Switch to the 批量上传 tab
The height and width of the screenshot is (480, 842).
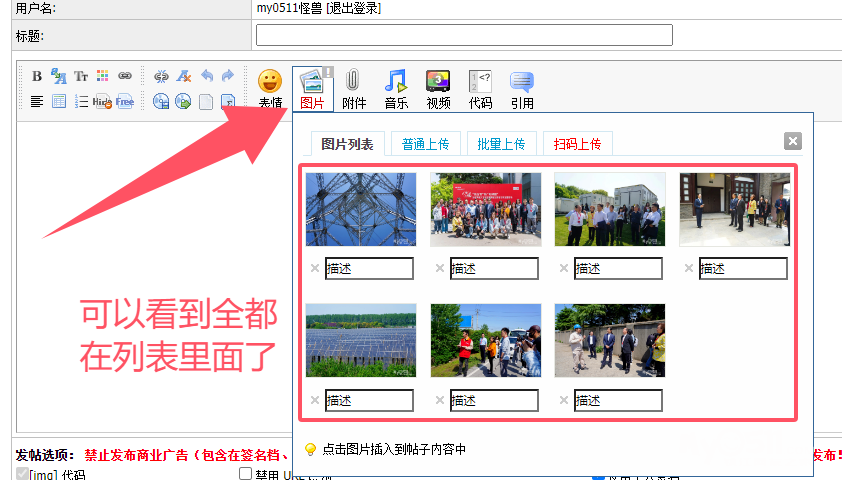point(502,144)
